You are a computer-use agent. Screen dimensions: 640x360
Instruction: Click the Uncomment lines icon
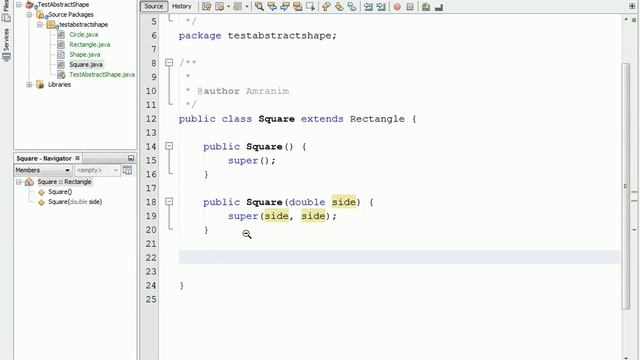pos(439,7)
